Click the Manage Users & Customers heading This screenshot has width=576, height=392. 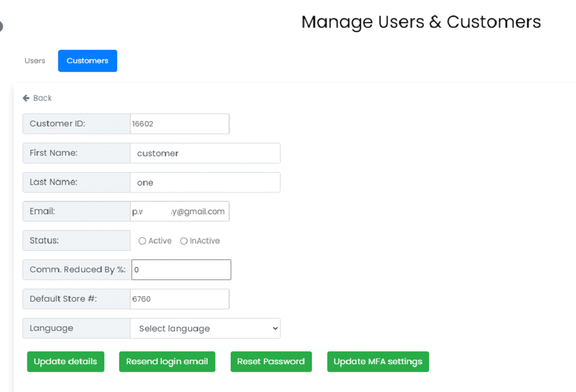point(421,22)
